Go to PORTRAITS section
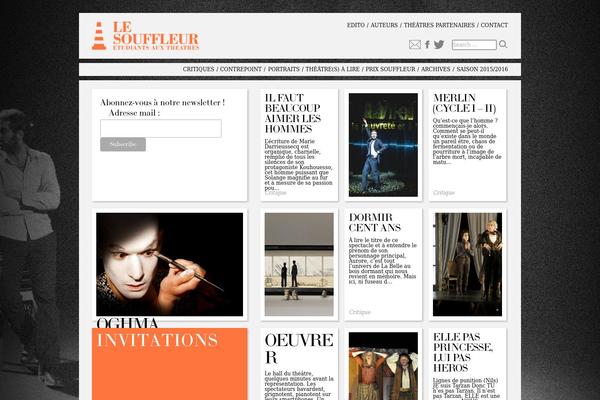 tap(284, 69)
